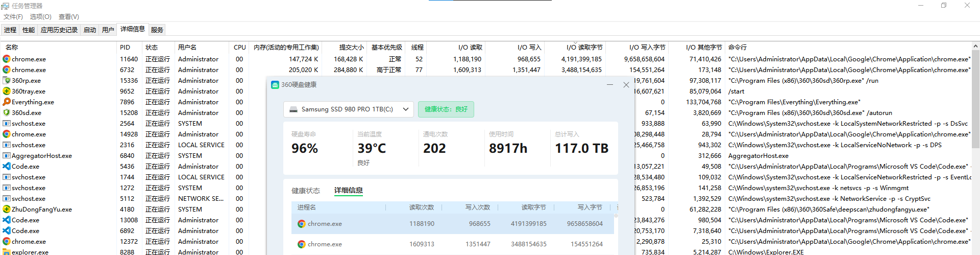Sort disk list by 读取次数 column
The image size is (980, 255).
(x=421, y=207)
